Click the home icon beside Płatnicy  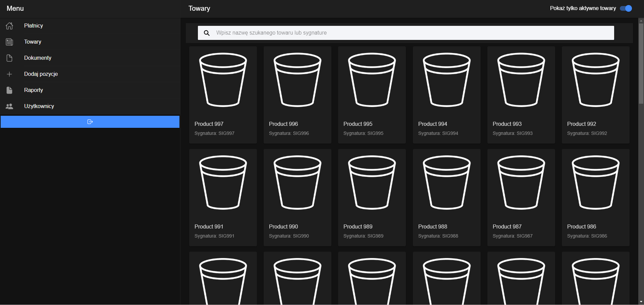click(x=9, y=26)
